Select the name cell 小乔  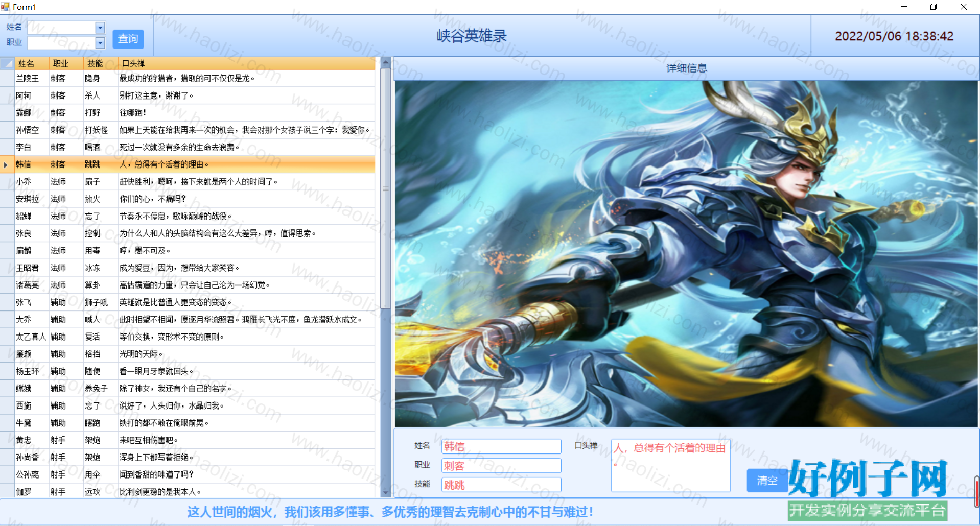click(x=32, y=182)
